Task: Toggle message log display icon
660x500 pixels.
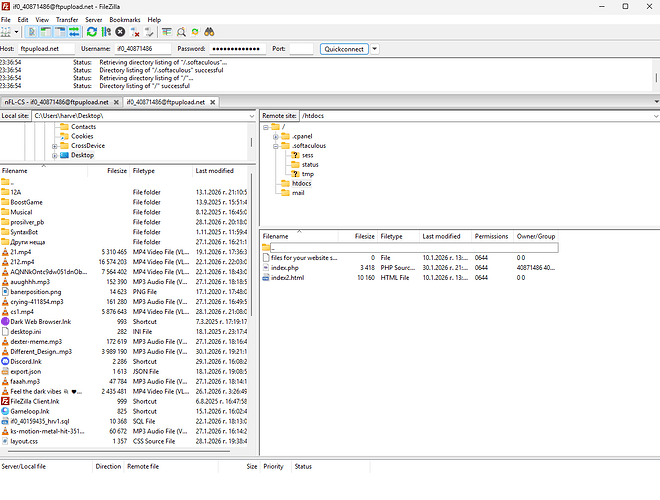Action: [32, 32]
